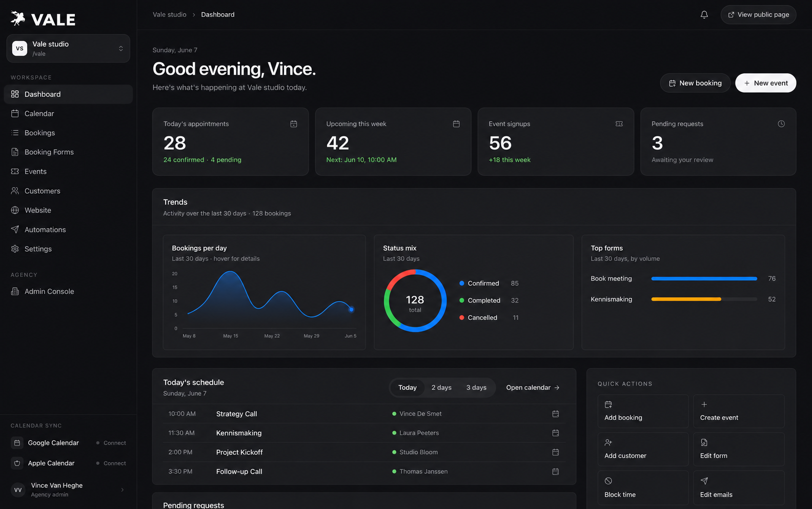Click the calendar icon on Upcoming this week card
This screenshot has width=812, height=509.
click(x=456, y=124)
